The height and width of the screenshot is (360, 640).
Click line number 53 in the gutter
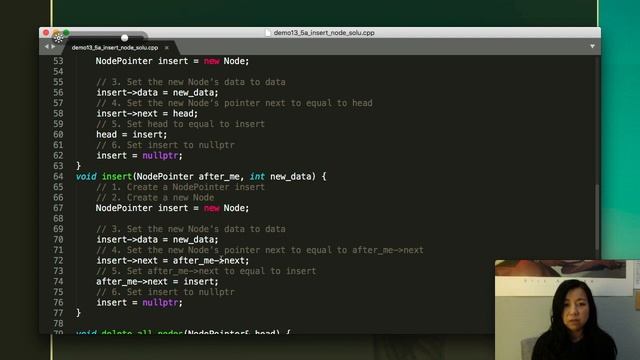(x=58, y=61)
